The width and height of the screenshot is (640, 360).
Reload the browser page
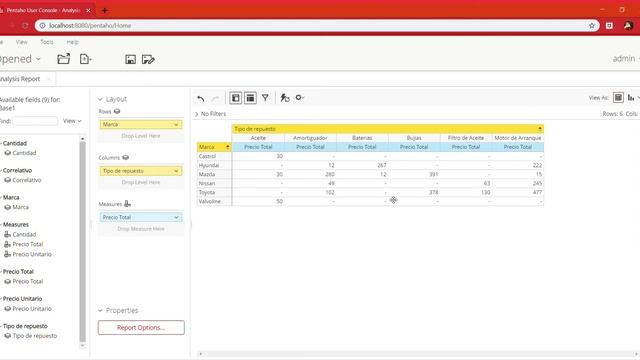25,25
